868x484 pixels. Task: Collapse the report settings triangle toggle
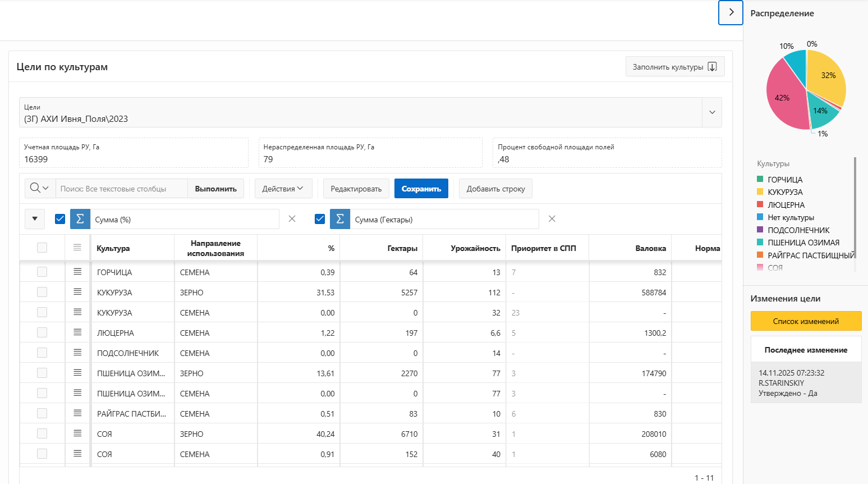(x=35, y=219)
